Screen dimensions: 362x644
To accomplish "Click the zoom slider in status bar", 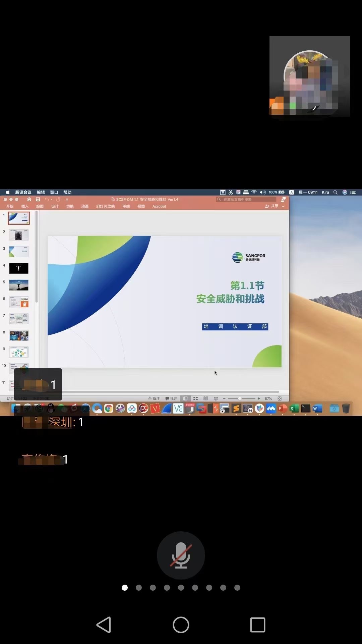I will pos(240,398).
